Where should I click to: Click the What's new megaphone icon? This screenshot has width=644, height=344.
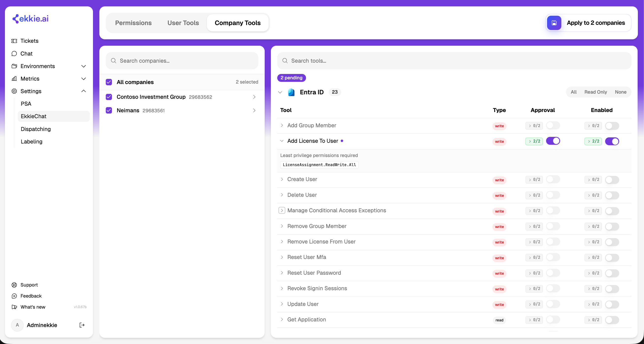tap(14, 307)
